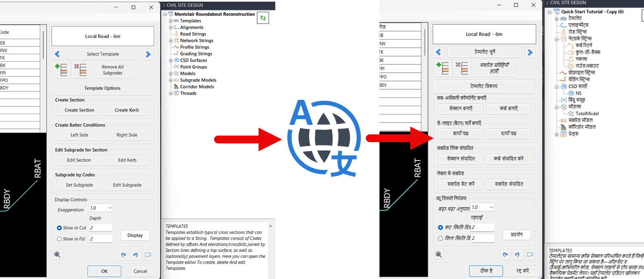
Task: Click undo arrow icon in Hindi dialog
Action: 517,254
